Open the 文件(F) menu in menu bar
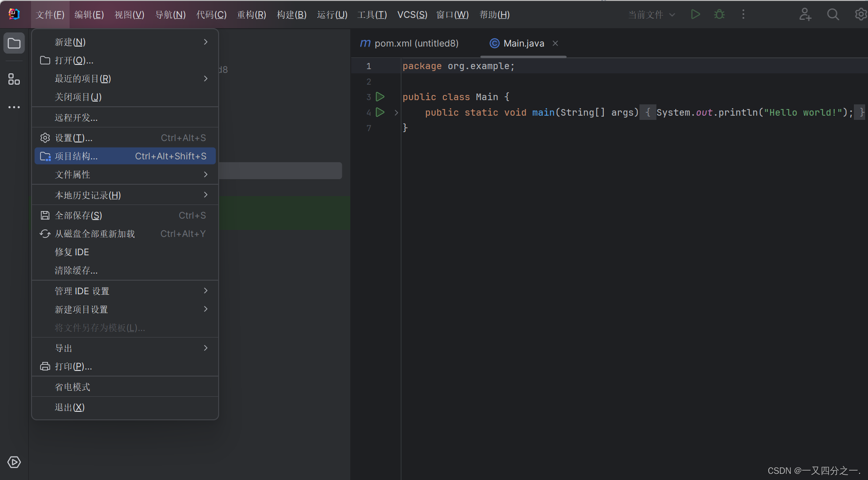The image size is (868, 480). (50, 15)
